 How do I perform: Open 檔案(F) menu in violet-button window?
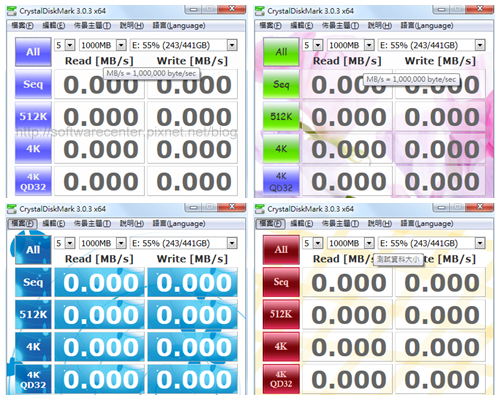(23, 26)
